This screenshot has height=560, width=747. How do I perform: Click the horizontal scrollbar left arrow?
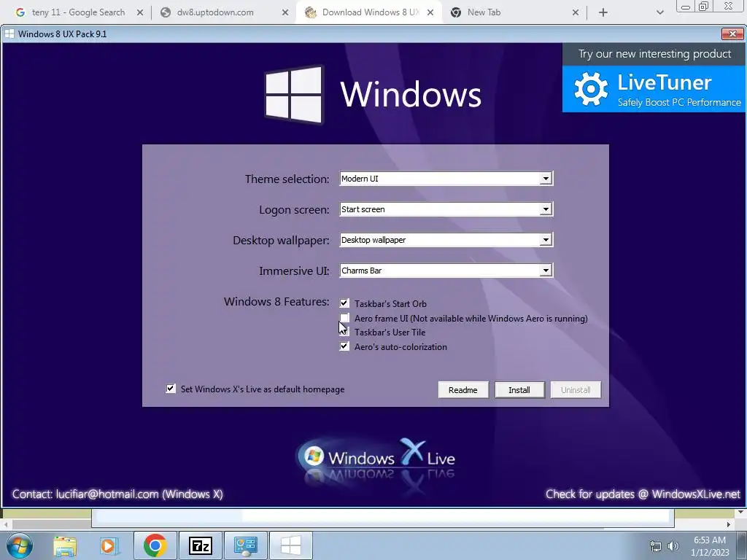(x=5, y=524)
